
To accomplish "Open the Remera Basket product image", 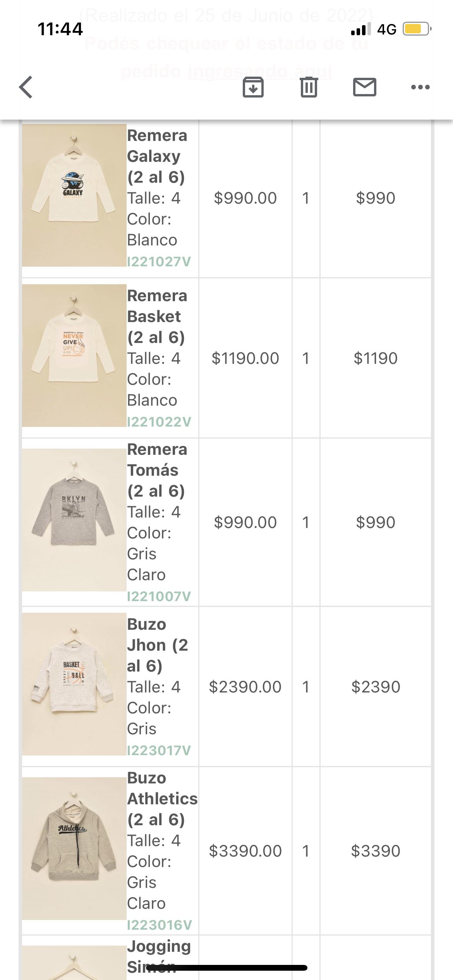I will 74,355.
